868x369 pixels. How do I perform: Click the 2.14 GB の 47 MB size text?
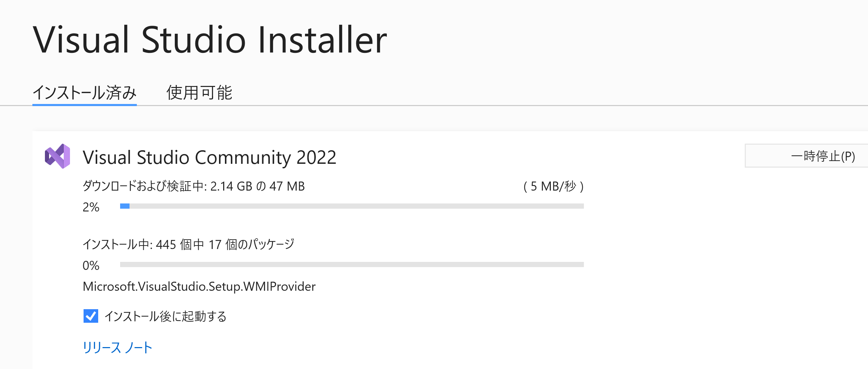coord(258,186)
